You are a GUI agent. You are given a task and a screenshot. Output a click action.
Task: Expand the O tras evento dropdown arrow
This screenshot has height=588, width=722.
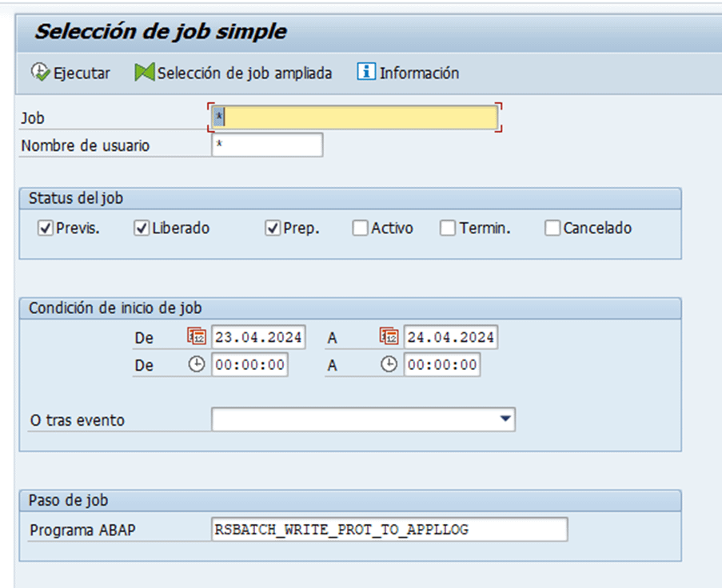click(x=505, y=419)
